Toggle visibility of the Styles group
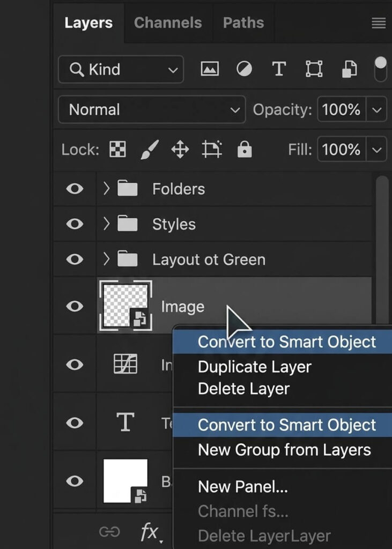This screenshot has height=549, width=392. (x=74, y=224)
